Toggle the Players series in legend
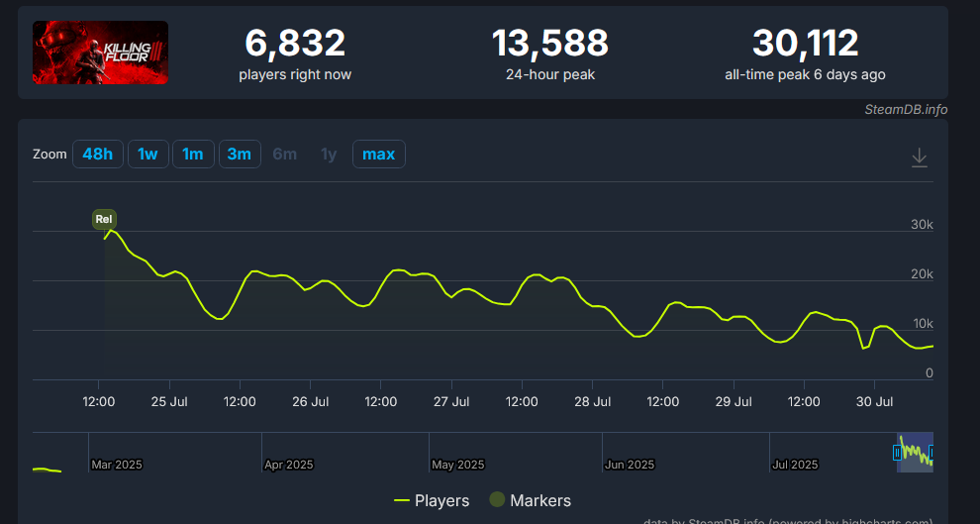The height and width of the screenshot is (524, 980). click(432, 500)
